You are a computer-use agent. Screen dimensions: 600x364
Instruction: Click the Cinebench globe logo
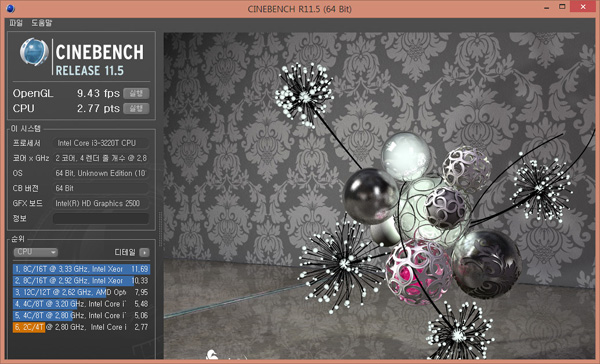point(34,52)
